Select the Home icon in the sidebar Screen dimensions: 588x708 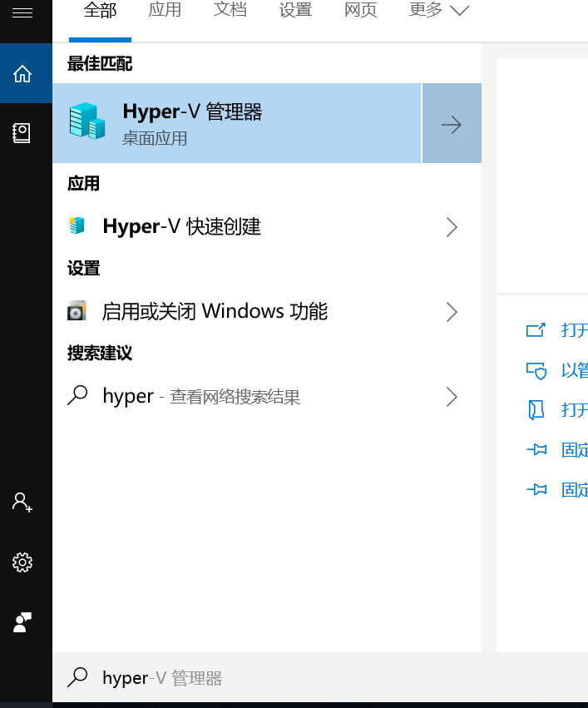coord(22,73)
